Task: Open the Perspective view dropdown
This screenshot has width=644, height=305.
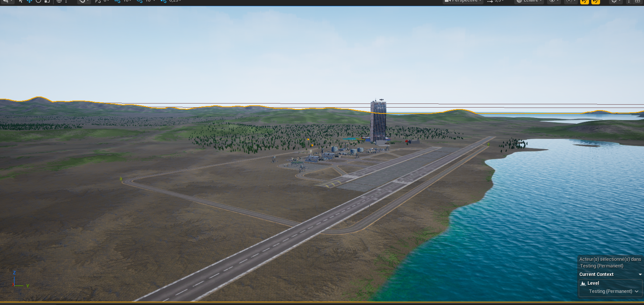Action: coord(463,1)
